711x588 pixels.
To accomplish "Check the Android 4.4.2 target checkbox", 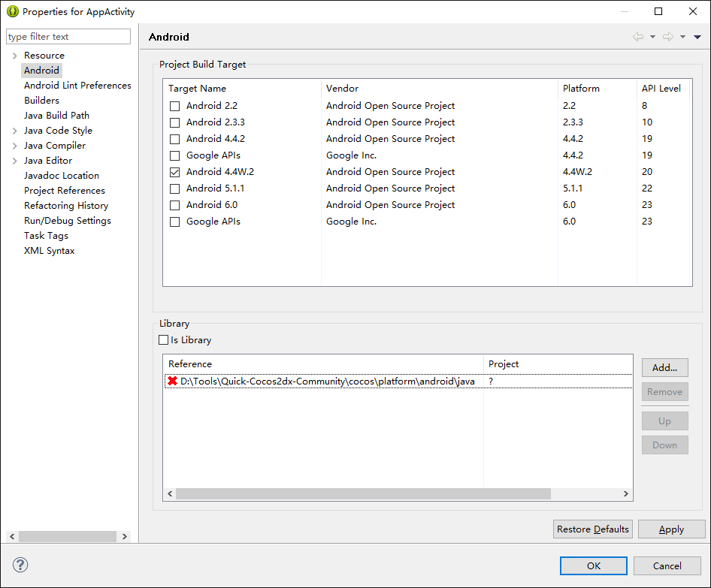I will (174, 139).
